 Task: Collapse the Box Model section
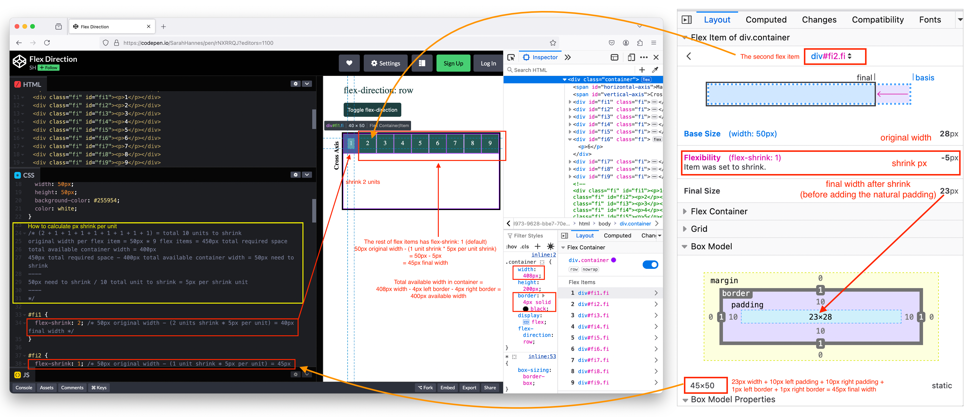685,247
